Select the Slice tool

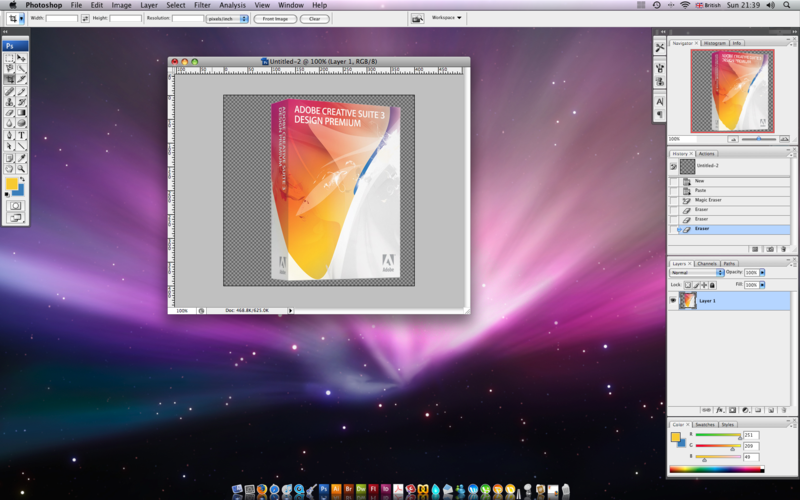click(x=21, y=79)
